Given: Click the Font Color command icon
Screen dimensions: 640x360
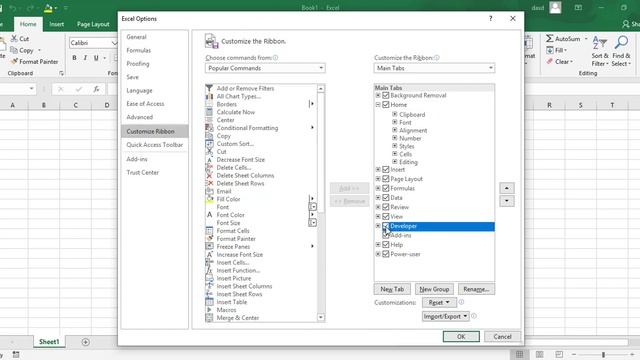Looking at the screenshot, I should (x=209, y=215).
